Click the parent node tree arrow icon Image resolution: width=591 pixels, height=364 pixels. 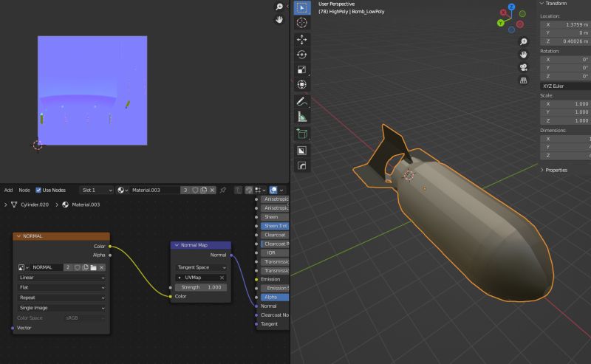(x=238, y=190)
